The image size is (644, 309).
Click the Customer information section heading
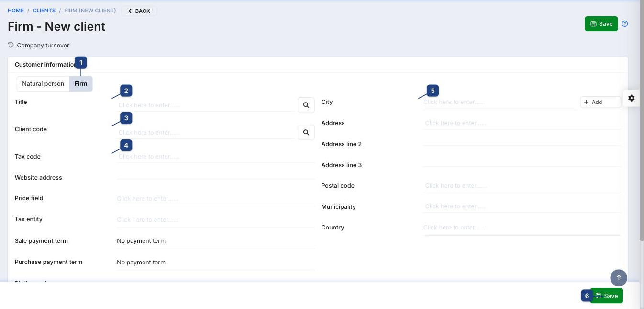coord(46,65)
